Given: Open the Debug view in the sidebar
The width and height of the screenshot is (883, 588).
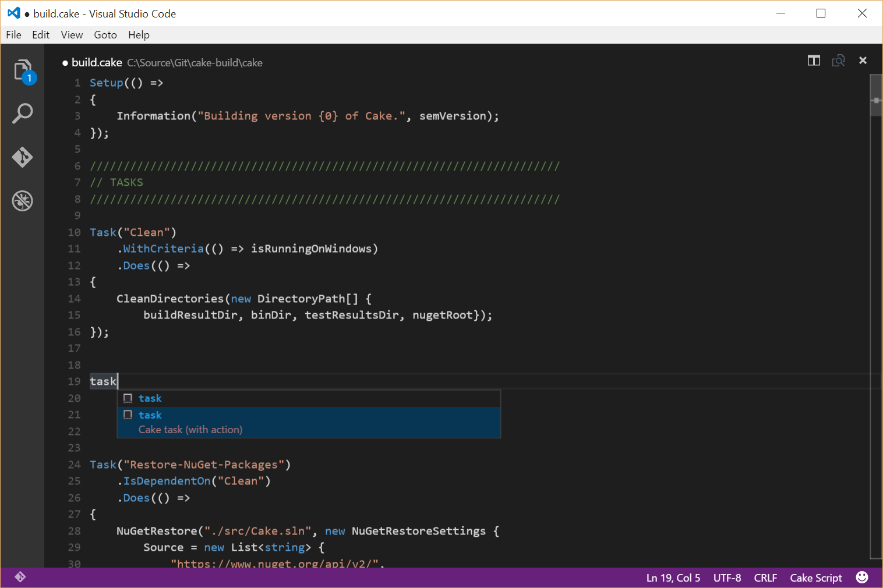Looking at the screenshot, I should (x=22, y=201).
